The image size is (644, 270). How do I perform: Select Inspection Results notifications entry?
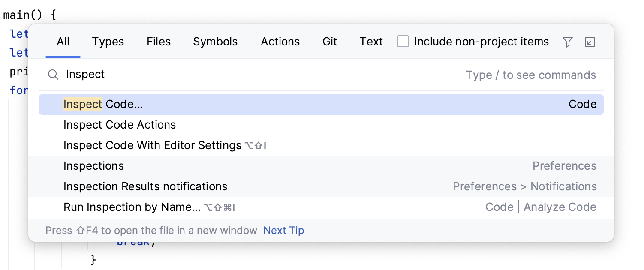pos(145,186)
